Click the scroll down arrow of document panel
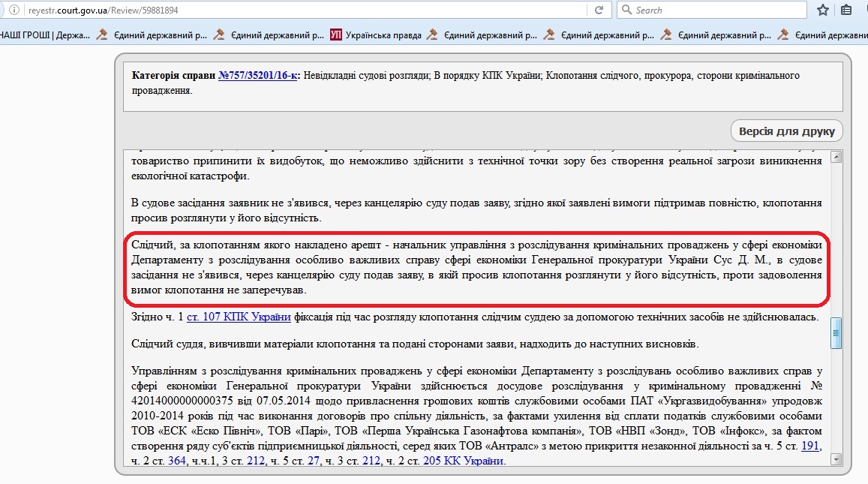868x484 pixels. (836, 459)
